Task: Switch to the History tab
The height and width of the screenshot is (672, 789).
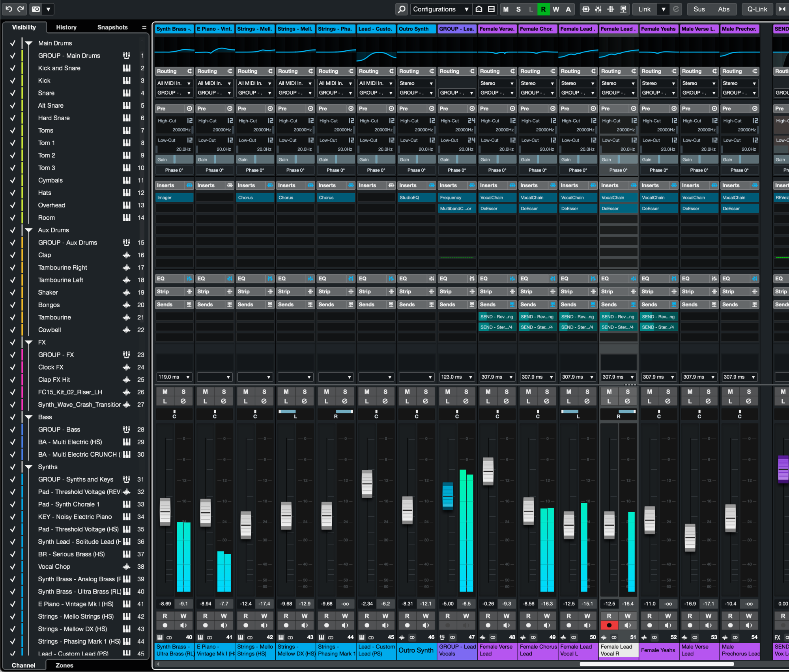Action: (66, 27)
